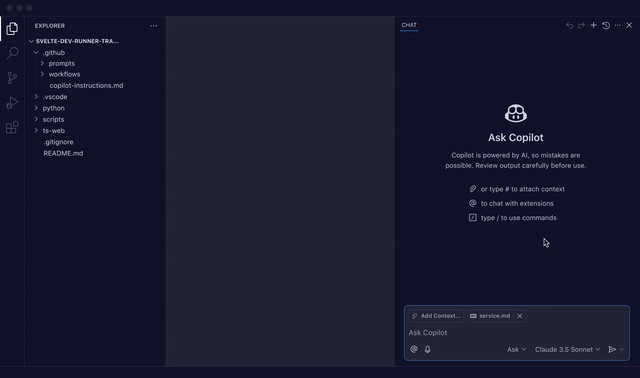The height and width of the screenshot is (378, 640).
Task: Show chat history clock icon
Action: click(606, 25)
